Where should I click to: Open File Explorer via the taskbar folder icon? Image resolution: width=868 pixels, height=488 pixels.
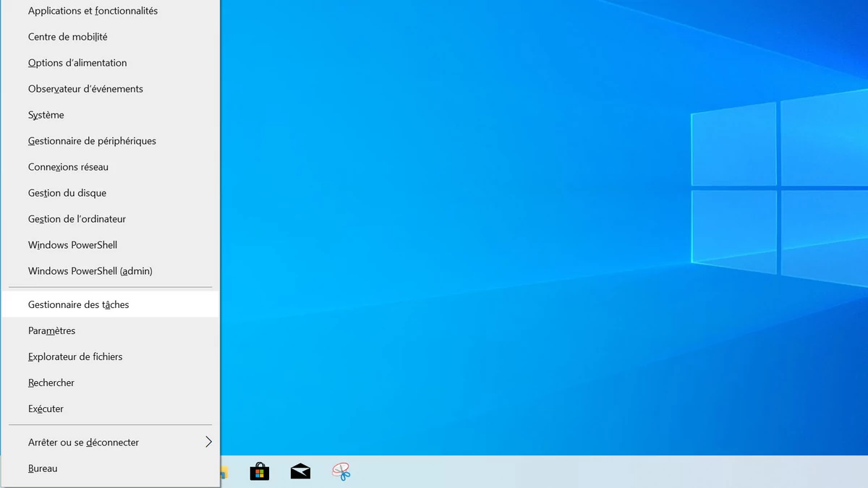[x=222, y=471]
